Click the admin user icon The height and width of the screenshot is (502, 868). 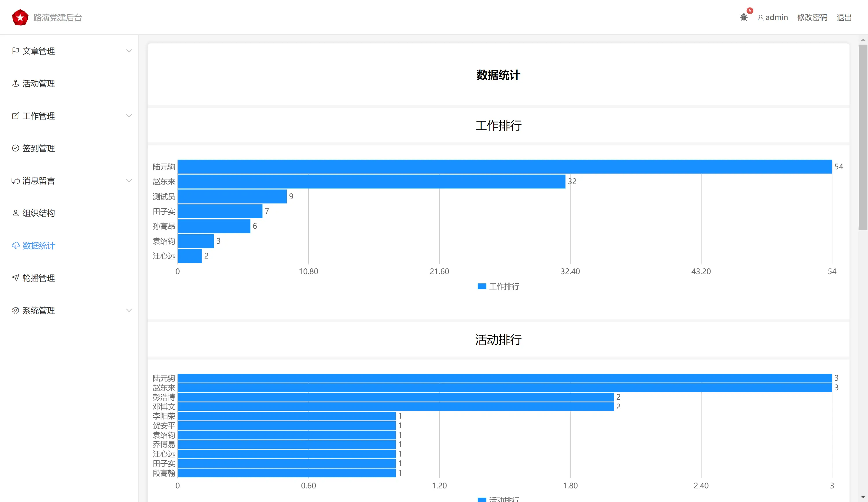(x=761, y=18)
